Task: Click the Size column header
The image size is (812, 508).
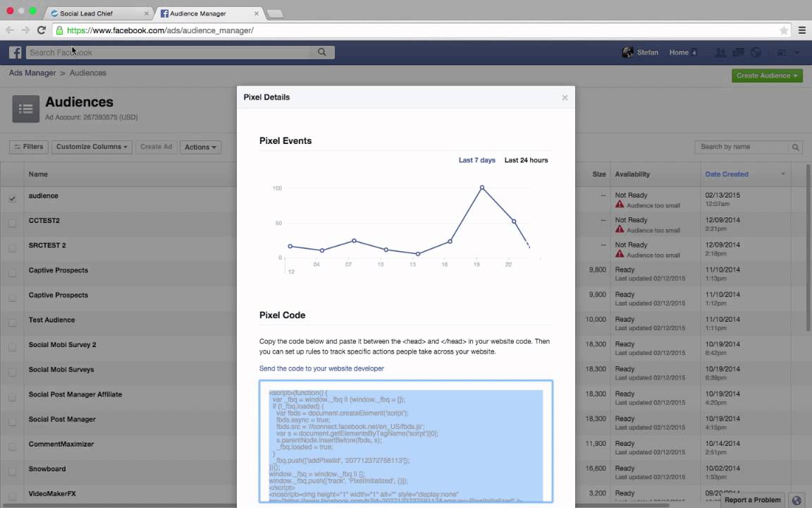Action: pyautogui.click(x=598, y=174)
